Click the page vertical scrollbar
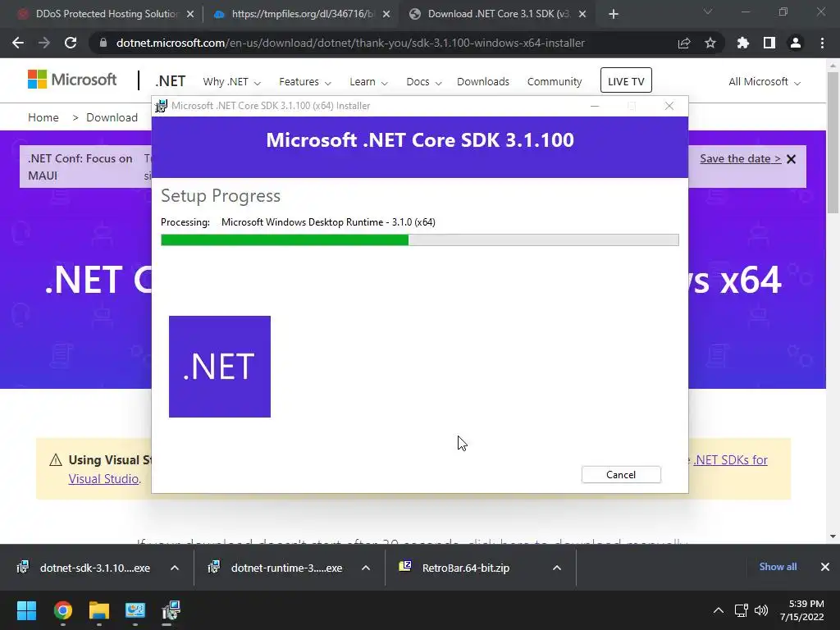 tap(833, 142)
